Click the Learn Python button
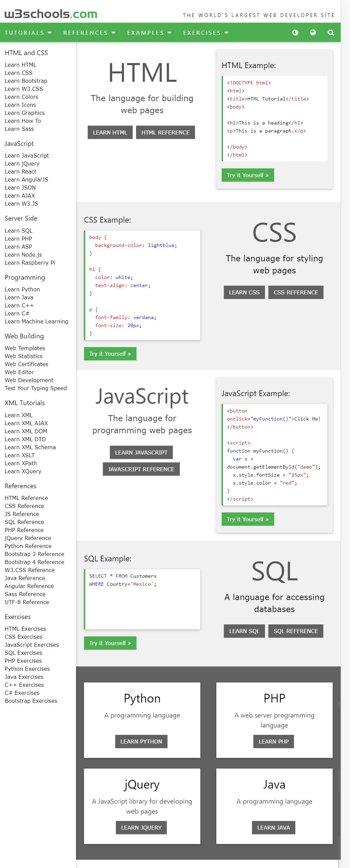Viewport: 350px width, 868px height. click(x=141, y=741)
